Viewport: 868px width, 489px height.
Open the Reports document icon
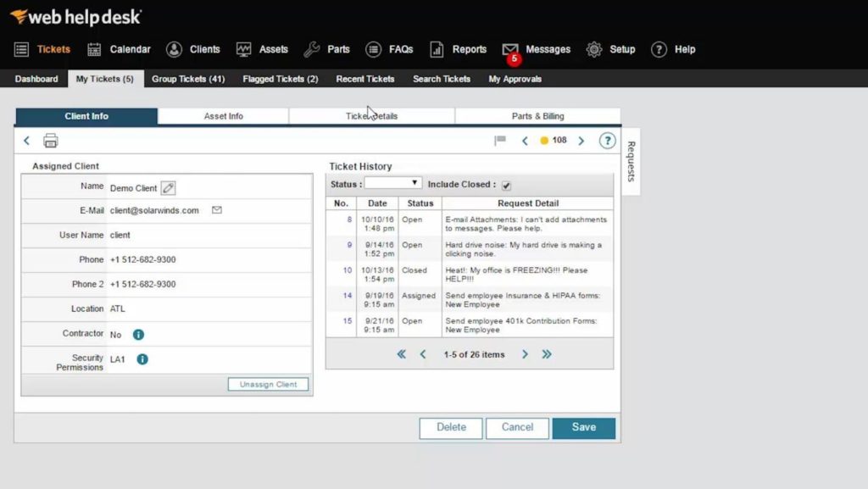click(x=437, y=50)
